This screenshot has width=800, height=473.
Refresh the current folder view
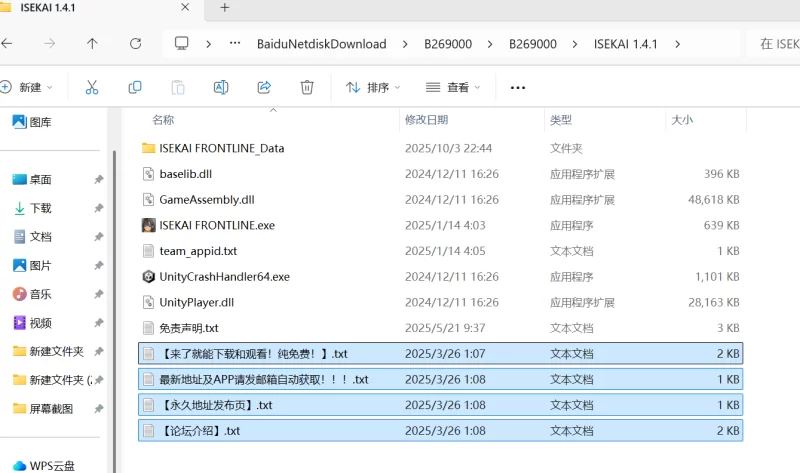135,44
